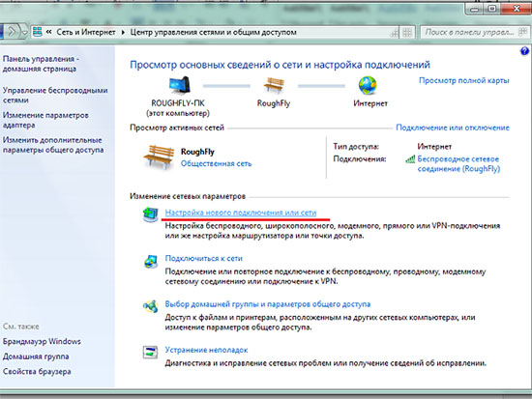532x399 pixels.
Task: Click Просмотр полной карты link
Action: coord(464,81)
